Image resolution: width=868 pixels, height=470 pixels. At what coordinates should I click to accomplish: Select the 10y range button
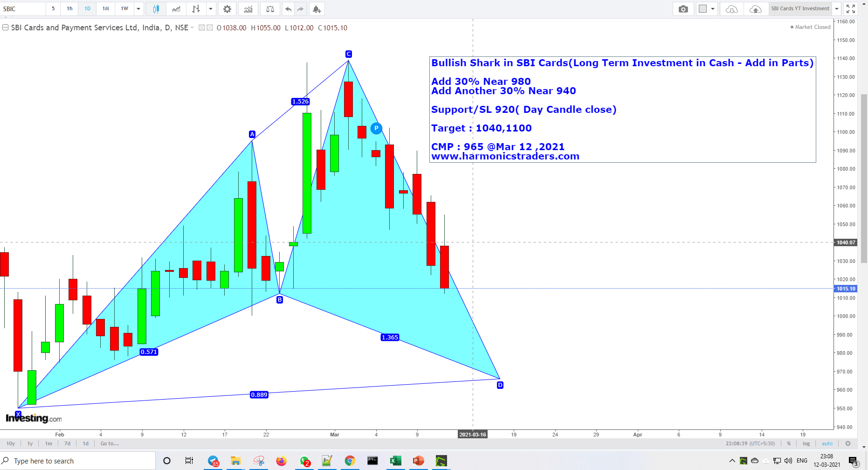10,443
